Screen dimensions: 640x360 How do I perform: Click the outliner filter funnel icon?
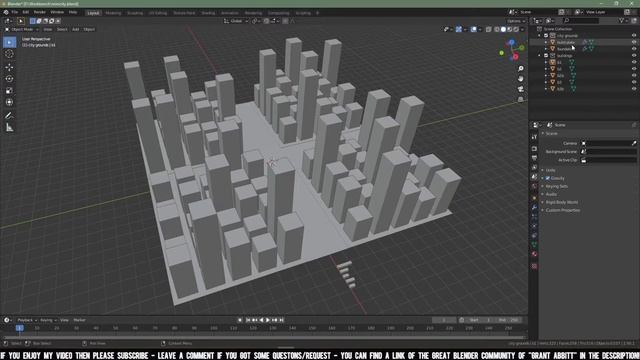(x=622, y=20)
